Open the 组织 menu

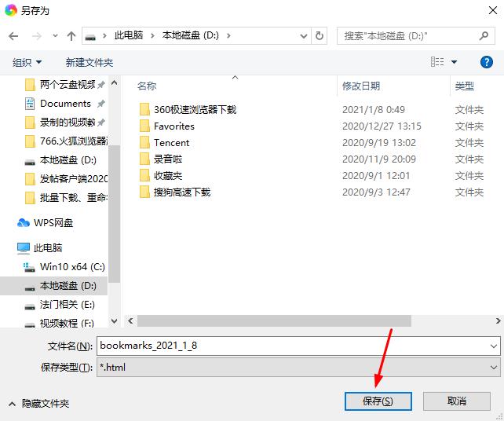27,62
